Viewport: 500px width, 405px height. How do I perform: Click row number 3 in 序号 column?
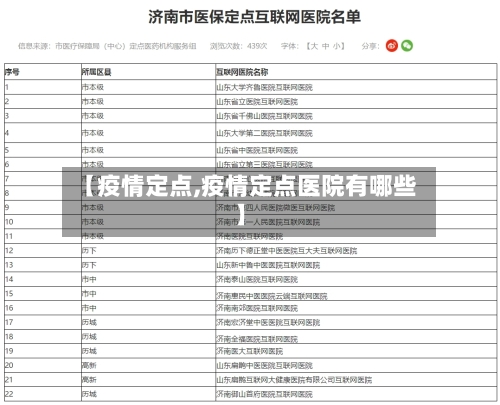[7, 116]
